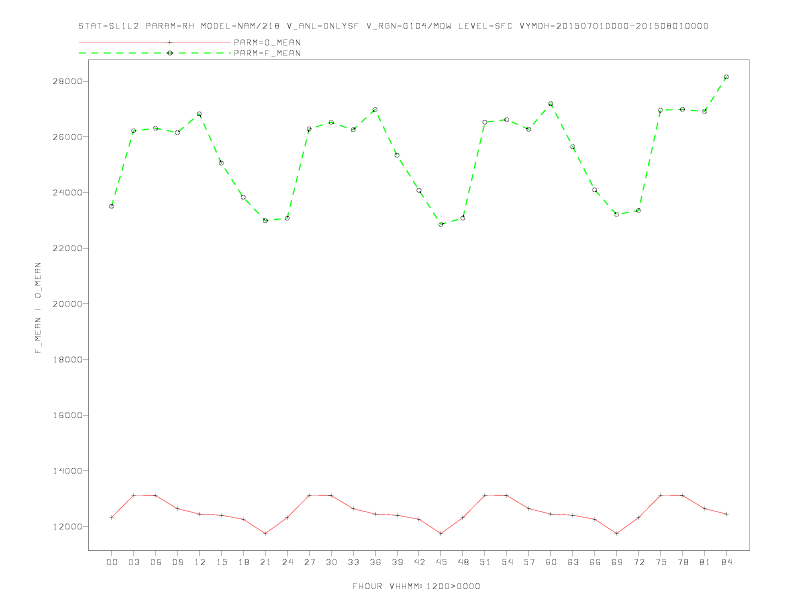
Task: Click the x-axis tick label '00'
Action: [112, 562]
